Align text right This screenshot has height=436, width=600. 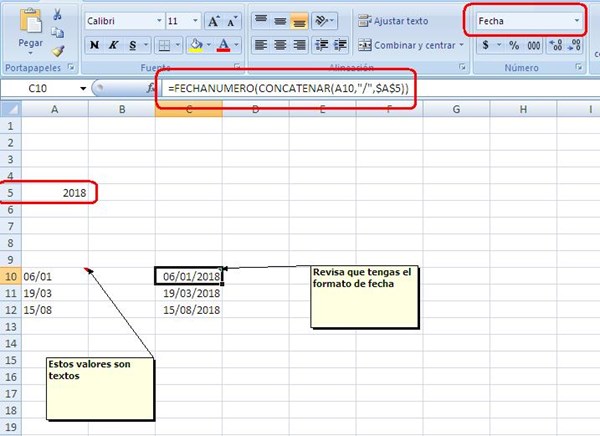[299, 45]
